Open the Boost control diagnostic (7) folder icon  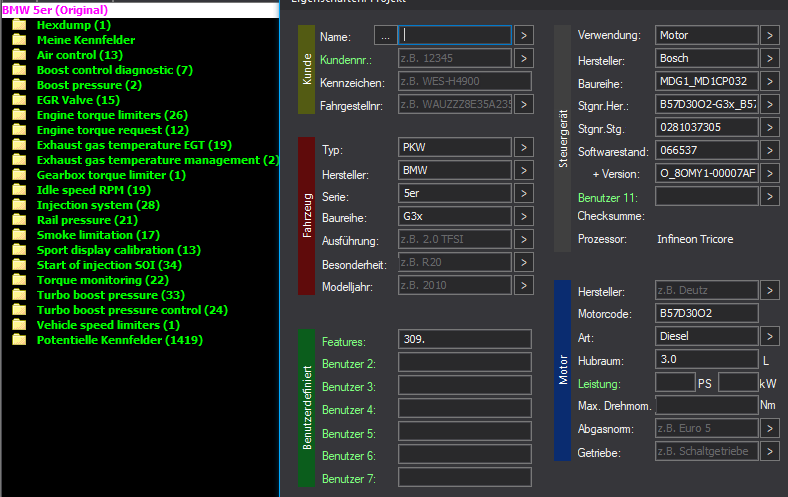tap(19, 70)
